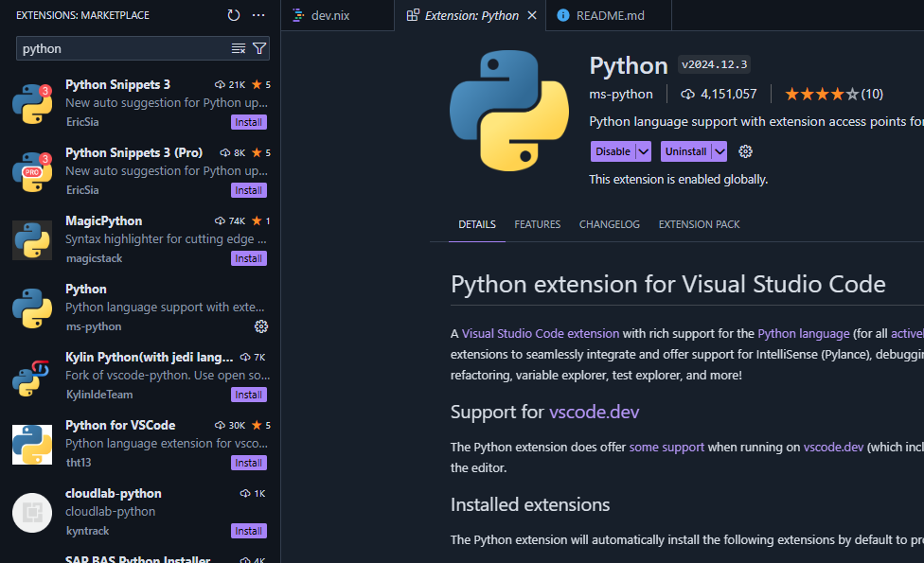Screen dimensions: 924x563
Task: Click KylinIdeTeam publisher name
Action: pyautogui.click(x=99, y=395)
